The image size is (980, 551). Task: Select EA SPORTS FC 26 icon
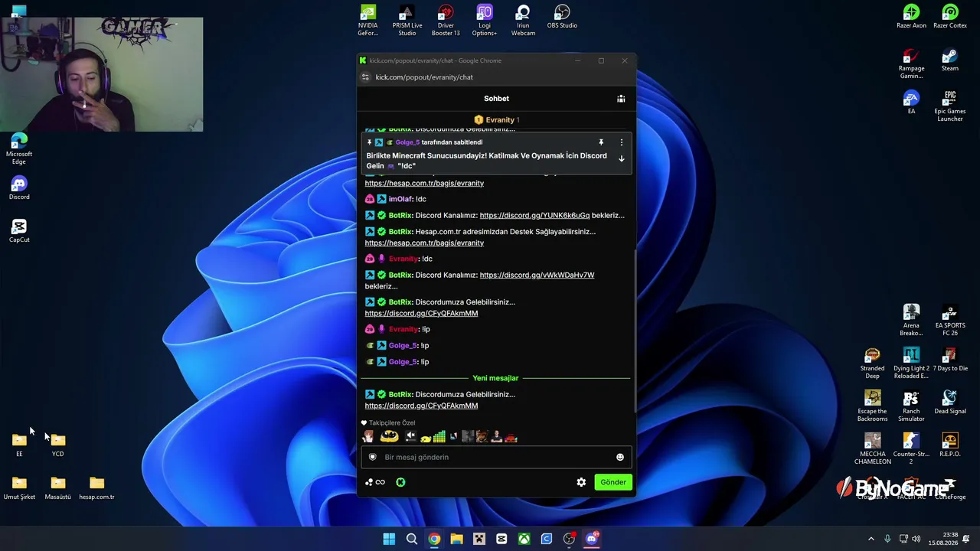tap(950, 321)
